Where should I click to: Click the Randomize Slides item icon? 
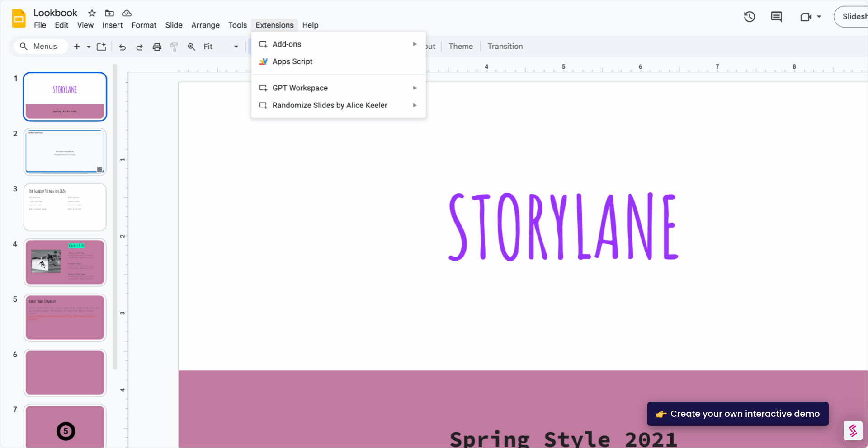pos(263,105)
